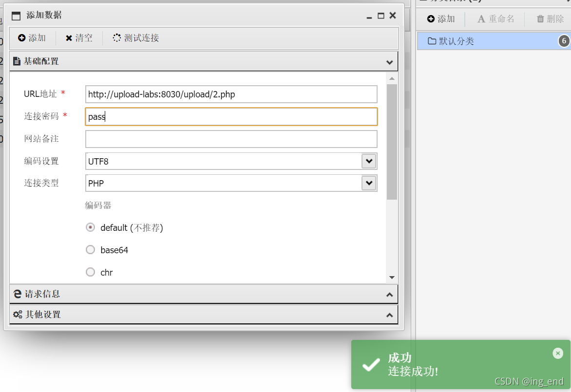Select the 默认分类 category folder
Screen dimensions: 571x392
coord(494,41)
